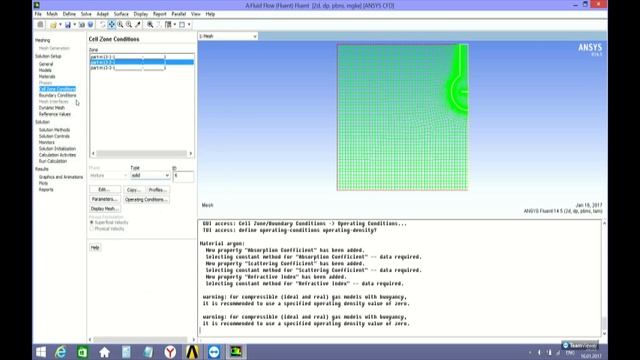Image resolution: width=640 pixels, height=360 pixels.
Task: Open Reference Values in the tree
Action: click(55, 114)
